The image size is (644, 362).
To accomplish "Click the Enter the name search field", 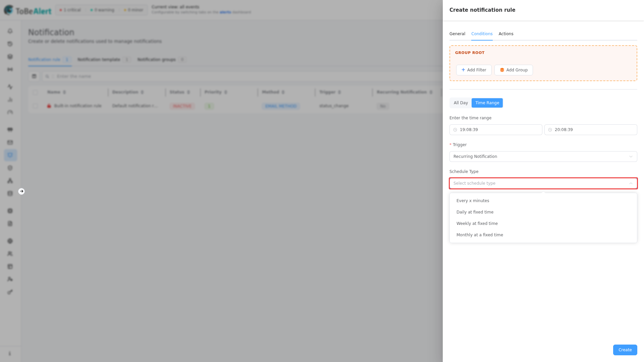I will (x=241, y=76).
